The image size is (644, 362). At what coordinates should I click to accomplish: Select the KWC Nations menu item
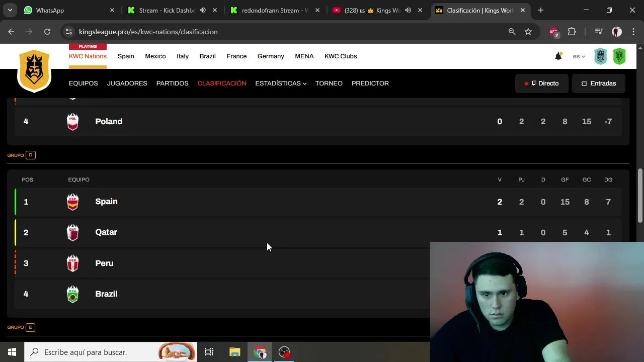(88, 56)
